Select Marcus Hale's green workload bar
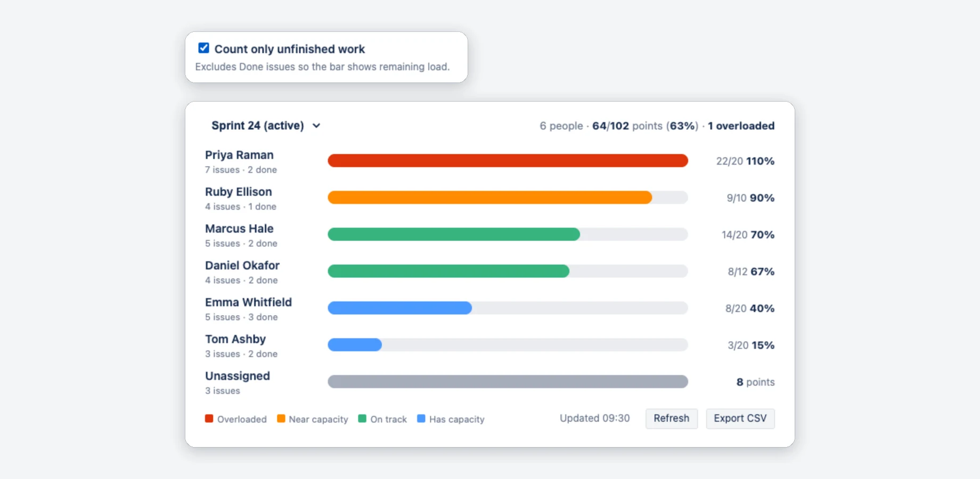The height and width of the screenshot is (479, 980). [454, 234]
